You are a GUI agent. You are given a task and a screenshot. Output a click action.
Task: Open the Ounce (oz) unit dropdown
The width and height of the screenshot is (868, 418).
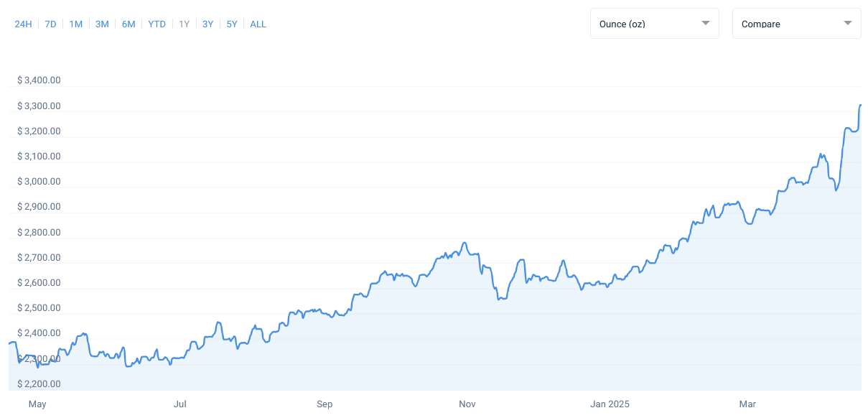(654, 23)
